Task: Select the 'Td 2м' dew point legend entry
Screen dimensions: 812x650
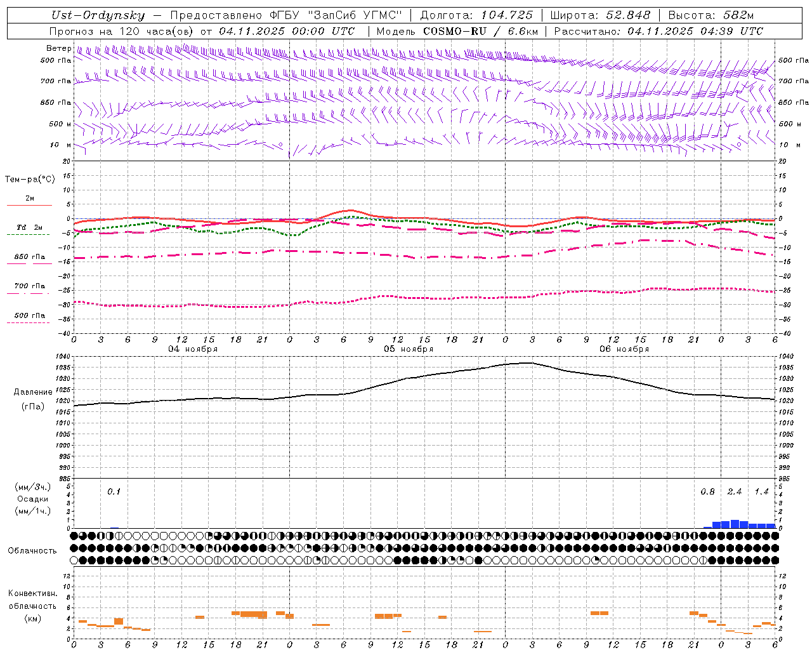Action: point(30,227)
